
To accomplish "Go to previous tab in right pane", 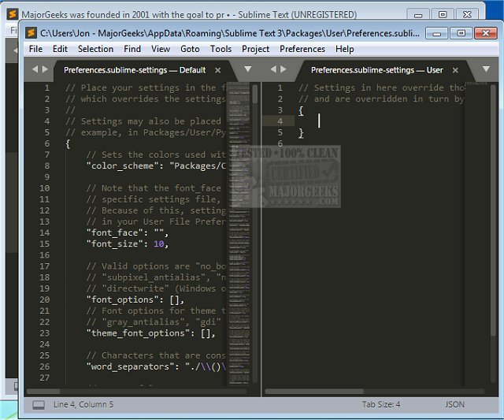I will tap(273, 69).
